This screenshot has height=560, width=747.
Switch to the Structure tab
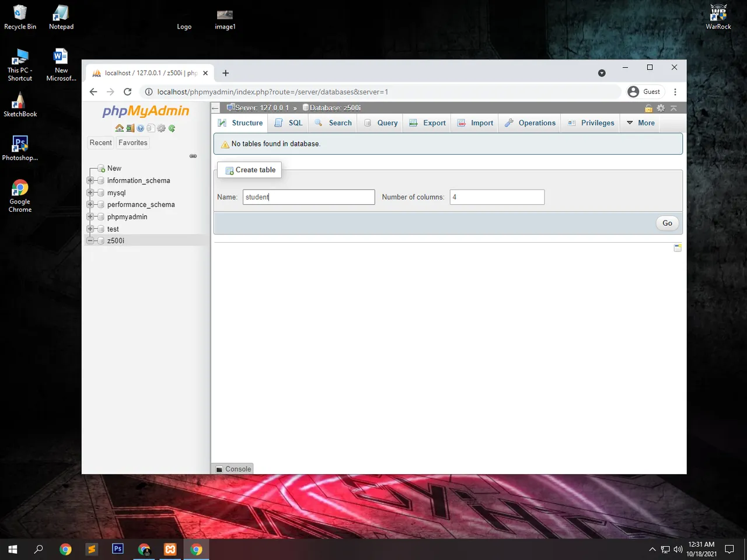click(x=240, y=123)
